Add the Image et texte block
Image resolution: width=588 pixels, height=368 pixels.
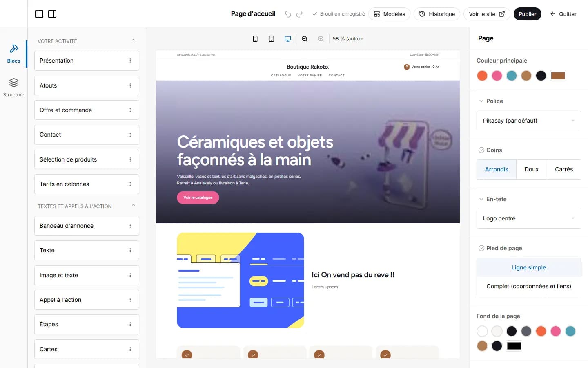(x=87, y=275)
